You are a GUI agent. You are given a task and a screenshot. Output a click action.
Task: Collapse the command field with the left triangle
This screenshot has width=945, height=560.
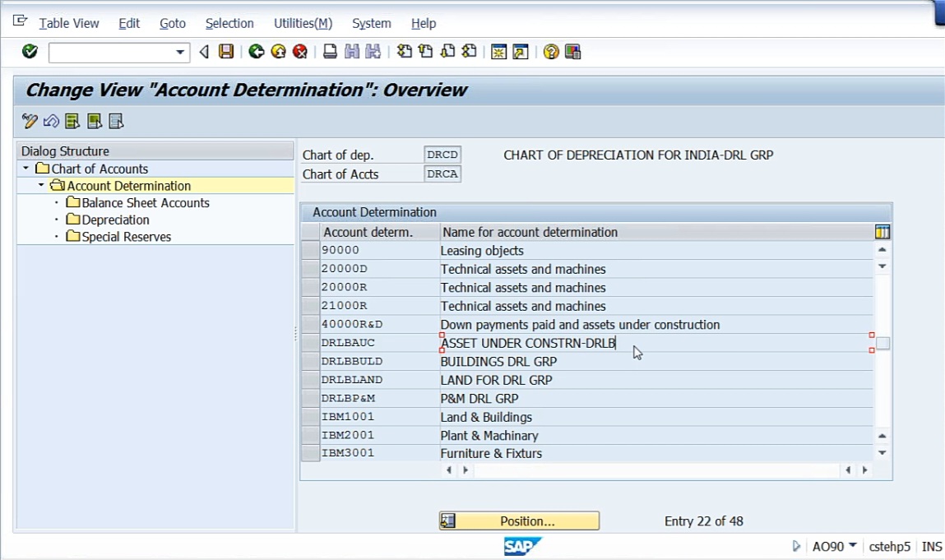point(204,52)
